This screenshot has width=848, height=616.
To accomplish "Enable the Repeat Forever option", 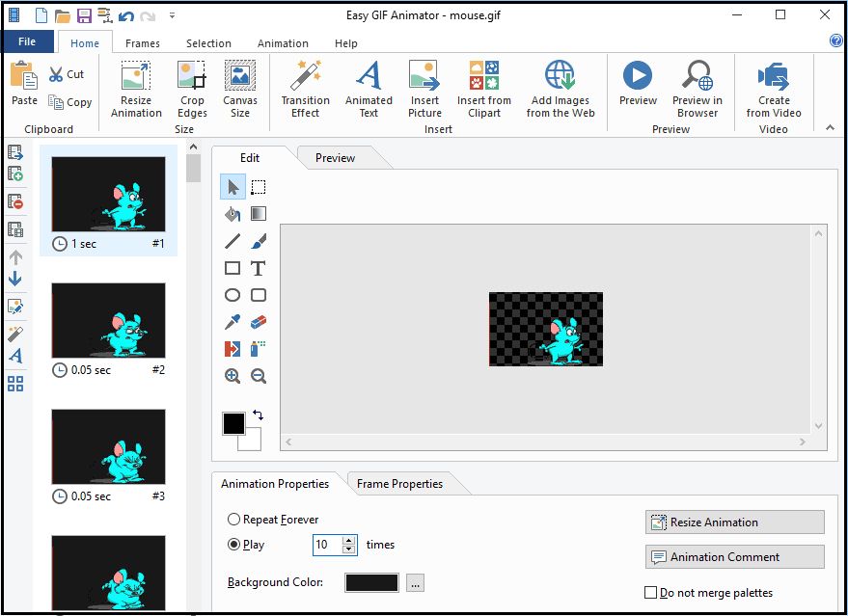I will [234, 520].
